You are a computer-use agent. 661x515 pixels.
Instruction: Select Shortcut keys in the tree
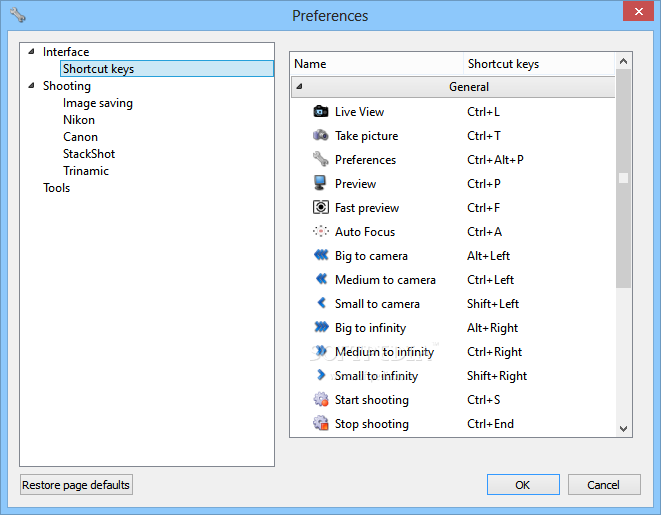[x=167, y=69]
